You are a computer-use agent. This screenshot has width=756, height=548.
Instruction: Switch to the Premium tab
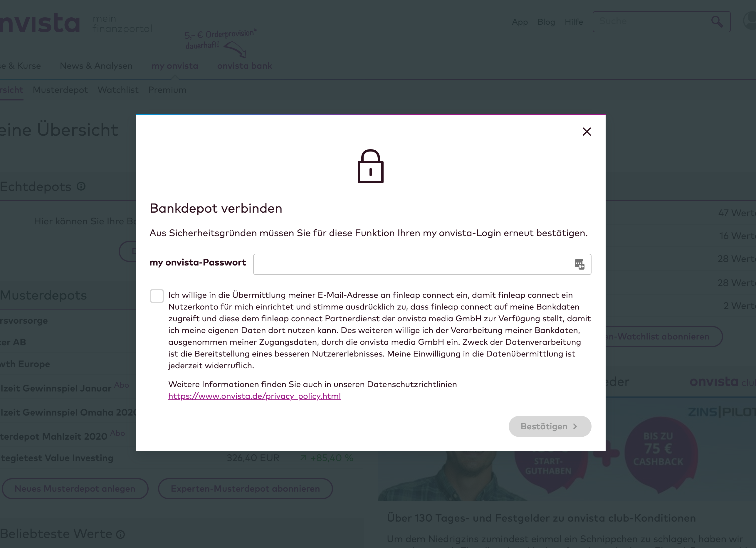(x=167, y=90)
